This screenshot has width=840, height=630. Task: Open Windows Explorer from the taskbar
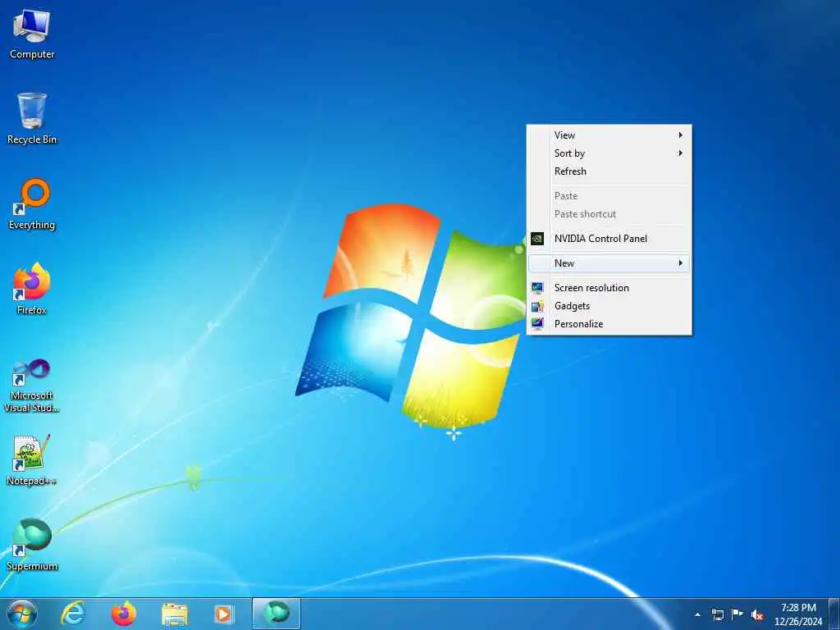tap(175, 614)
